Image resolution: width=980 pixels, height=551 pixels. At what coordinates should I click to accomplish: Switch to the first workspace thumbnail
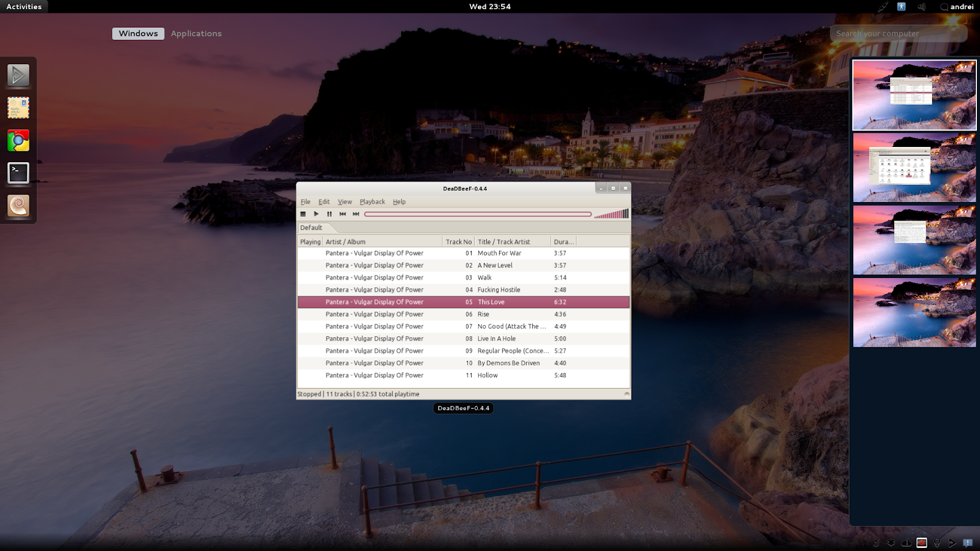point(914,95)
